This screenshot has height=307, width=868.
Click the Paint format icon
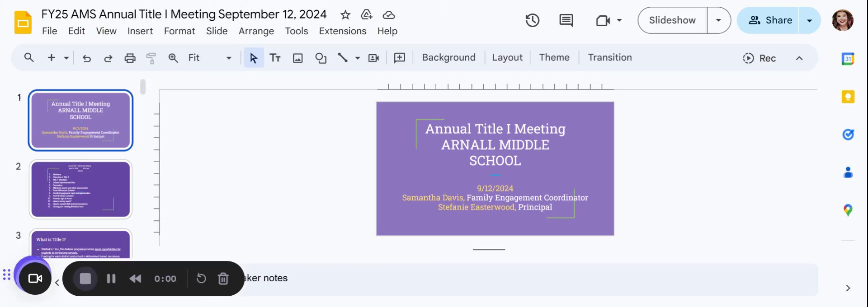coord(151,58)
